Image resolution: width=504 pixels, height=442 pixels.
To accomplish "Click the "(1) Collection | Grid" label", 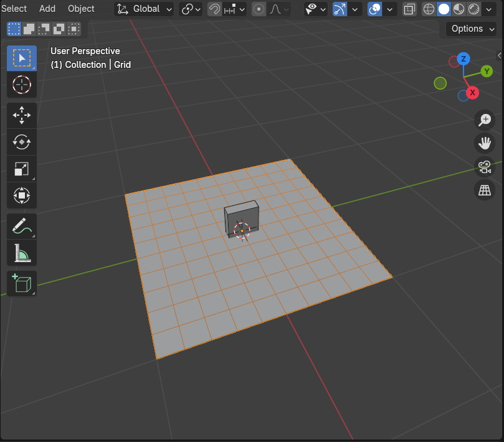I will point(90,65).
